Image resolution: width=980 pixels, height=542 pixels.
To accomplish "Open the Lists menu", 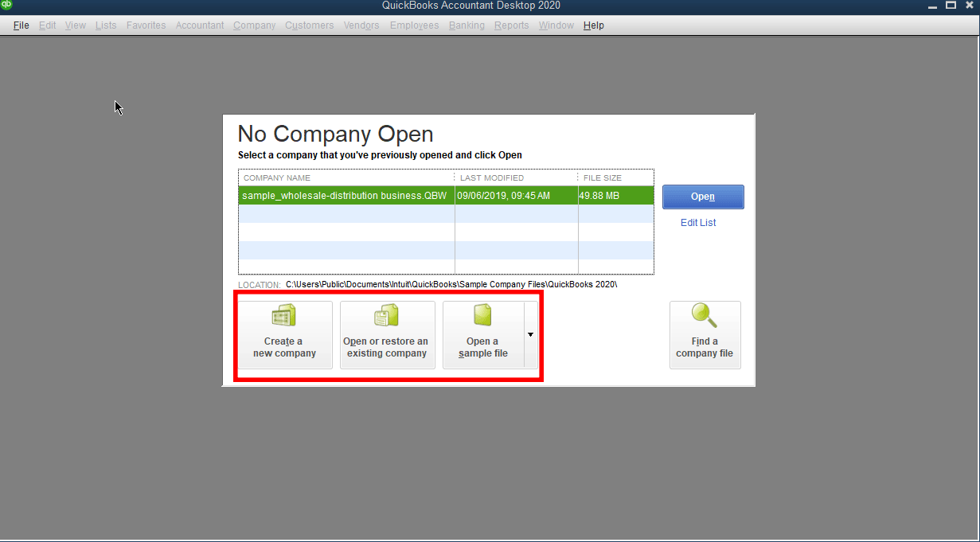I will (x=106, y=25).
